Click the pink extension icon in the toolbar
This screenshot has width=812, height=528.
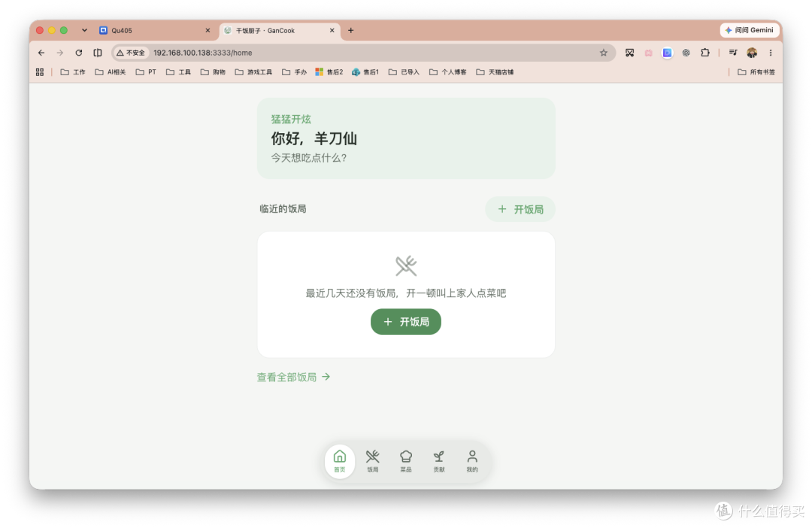648,53
